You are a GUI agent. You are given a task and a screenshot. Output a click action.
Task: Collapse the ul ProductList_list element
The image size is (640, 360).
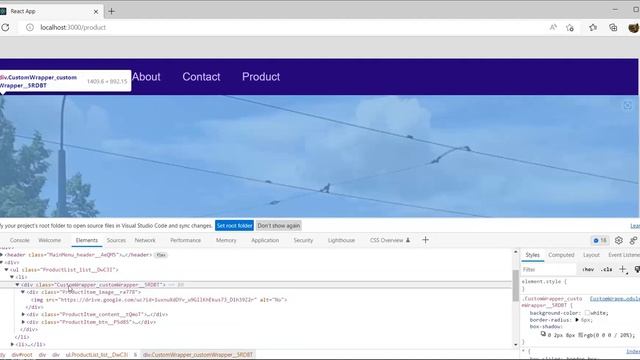pos(7,270)
